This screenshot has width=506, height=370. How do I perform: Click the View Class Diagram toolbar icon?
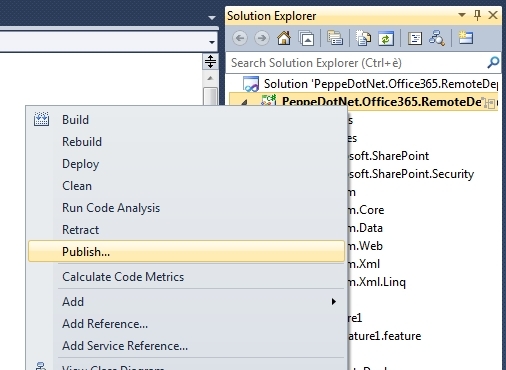pos(437,38)
